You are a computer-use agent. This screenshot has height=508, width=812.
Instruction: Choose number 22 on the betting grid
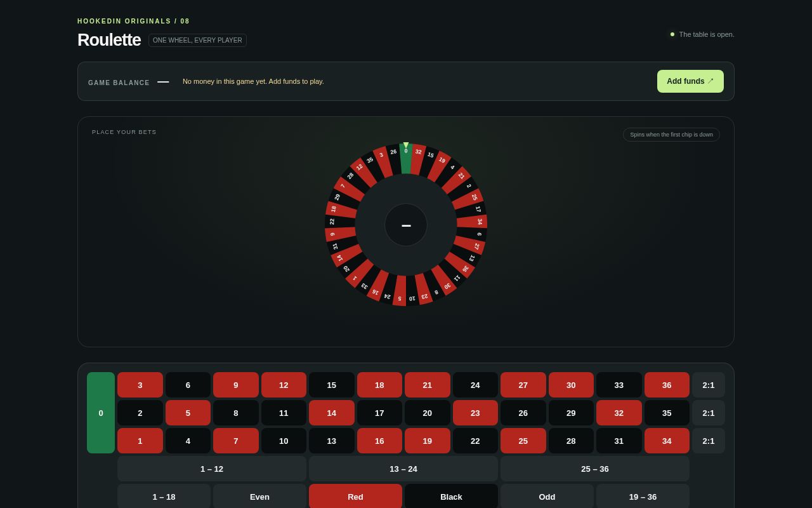(475, 441)
